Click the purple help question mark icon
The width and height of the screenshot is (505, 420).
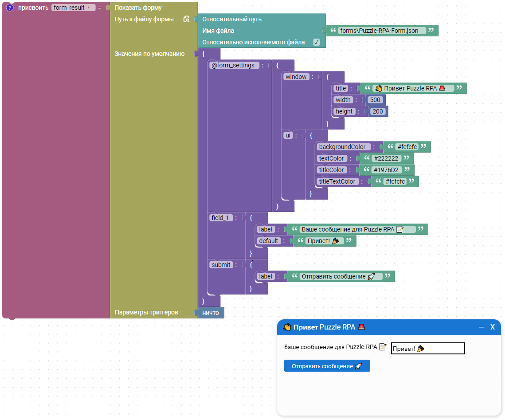(10, 8)
